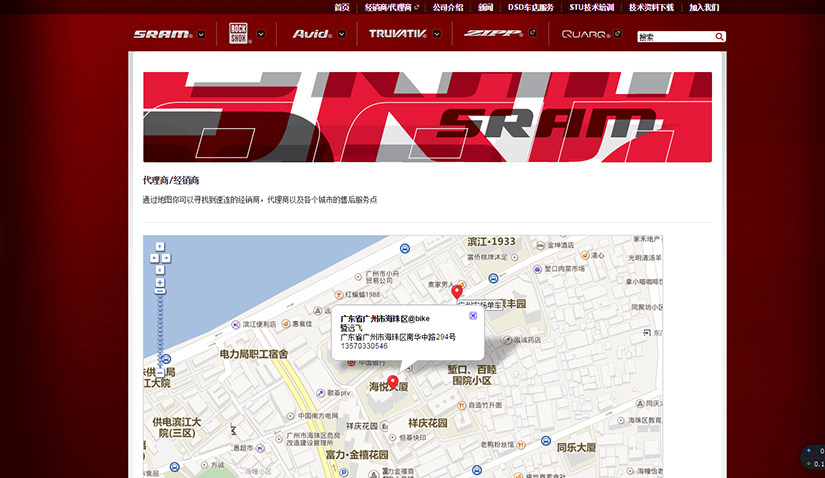This screenshot has width=825, height=478.
Task: Zoom in map with plus button
Action: (x=160, y=283)
